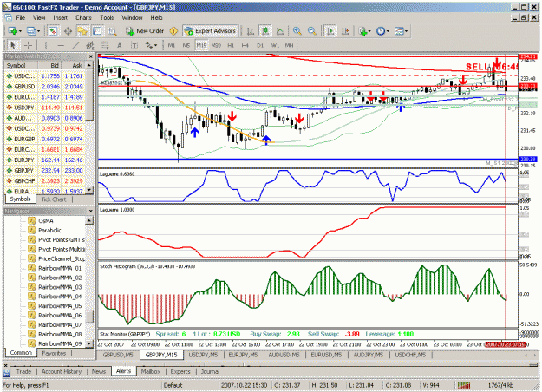Select the equidistant channel tool

click(x=90, y=45)
